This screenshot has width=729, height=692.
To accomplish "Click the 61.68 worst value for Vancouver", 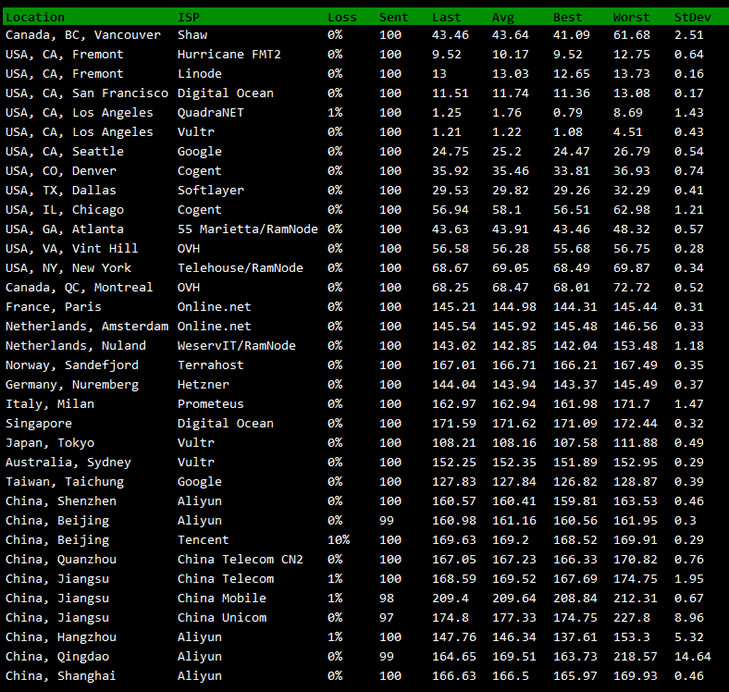I will point(631,35).
